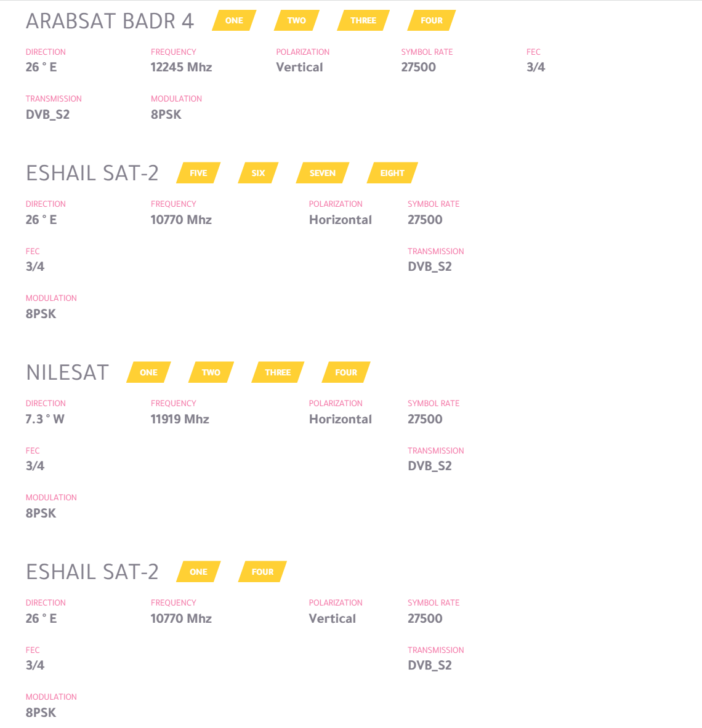The width and height of the screenshot is (702, 728).
Task: Select the TWO badge beside NILESAT
Action: tap(211, 372)
